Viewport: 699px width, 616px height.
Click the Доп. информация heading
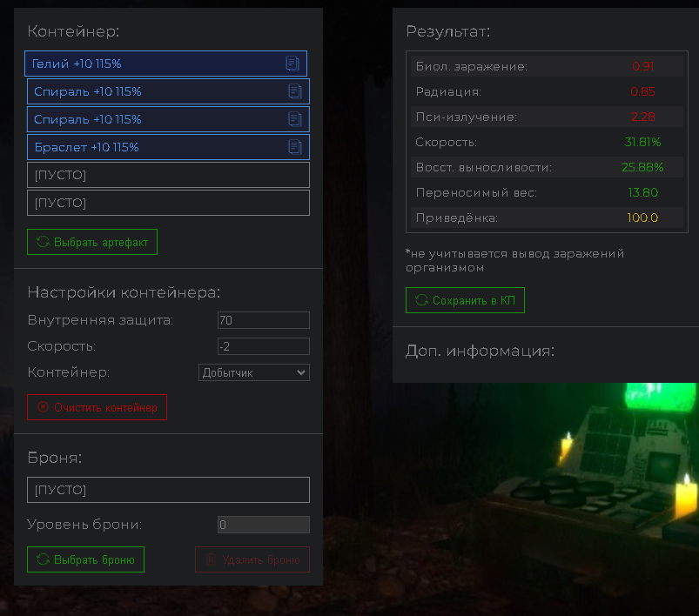click(x=481, y=351)
